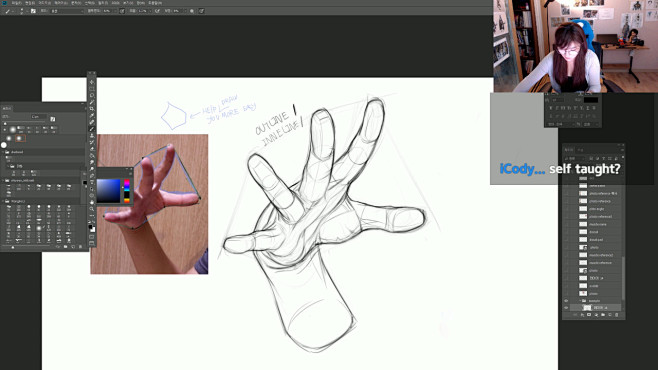Open the Edit menu
This screenshot has width=658, height=370.
point(30,3)
